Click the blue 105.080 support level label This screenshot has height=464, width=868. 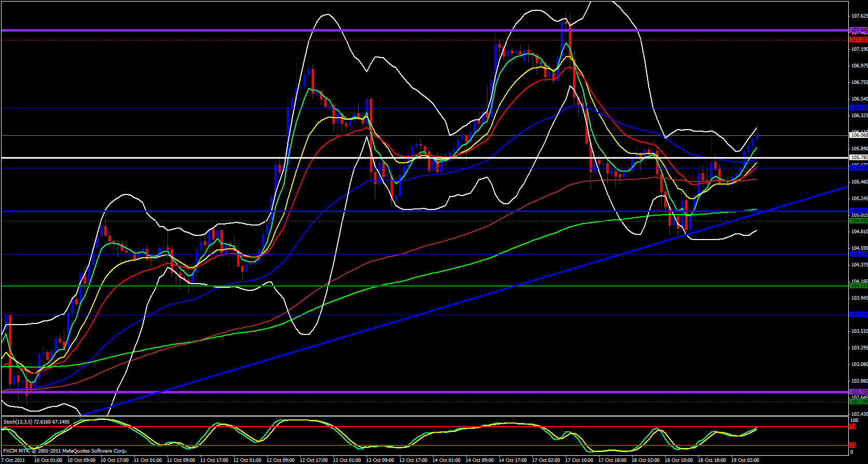coord(859,211)
